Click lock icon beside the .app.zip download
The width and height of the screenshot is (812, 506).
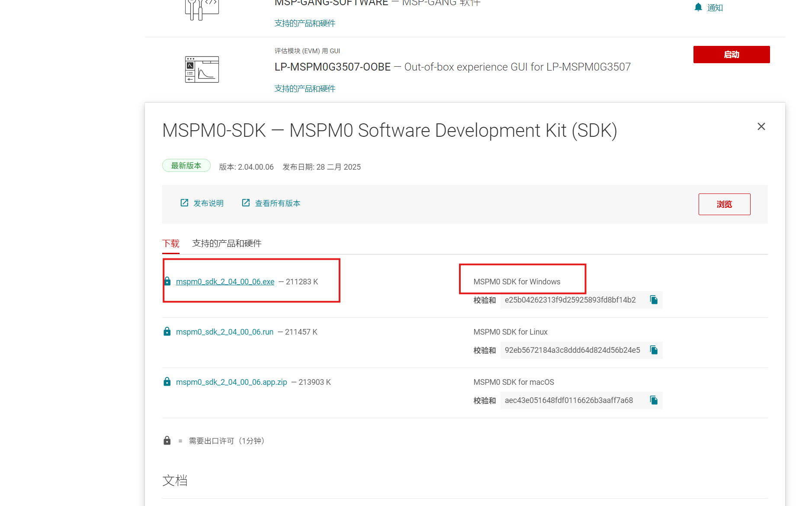[167, 382]
